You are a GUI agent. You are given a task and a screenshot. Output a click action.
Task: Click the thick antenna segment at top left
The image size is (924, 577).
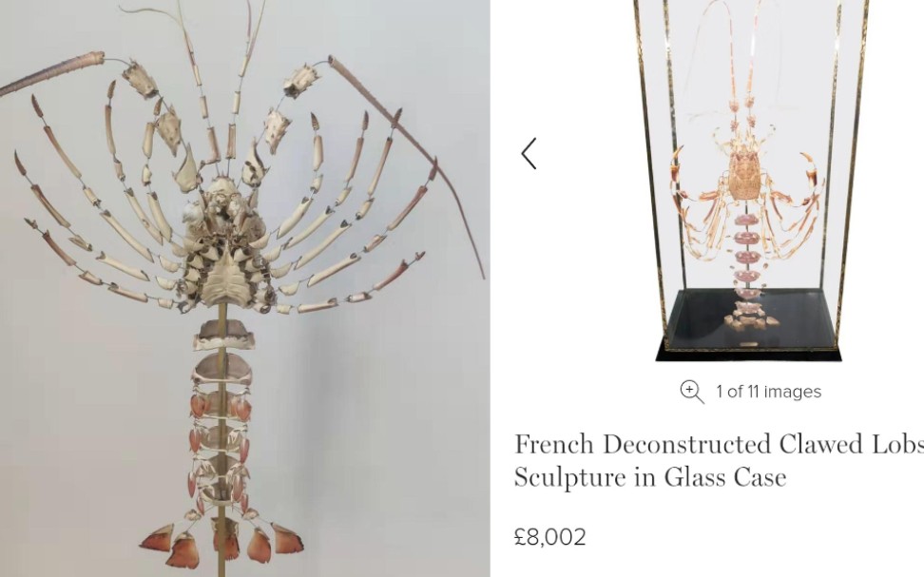coord(50,73)
